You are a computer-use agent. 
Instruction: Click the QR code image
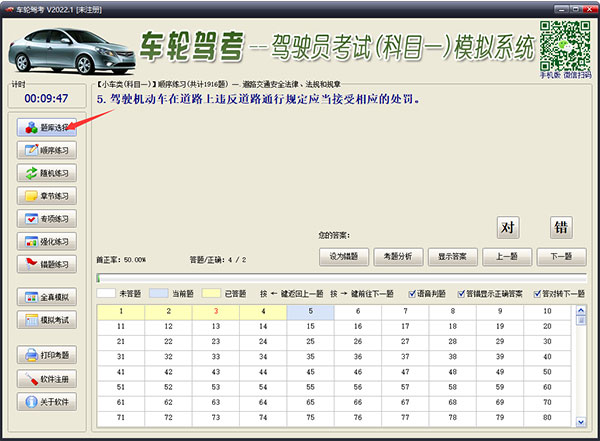point(565,46)
